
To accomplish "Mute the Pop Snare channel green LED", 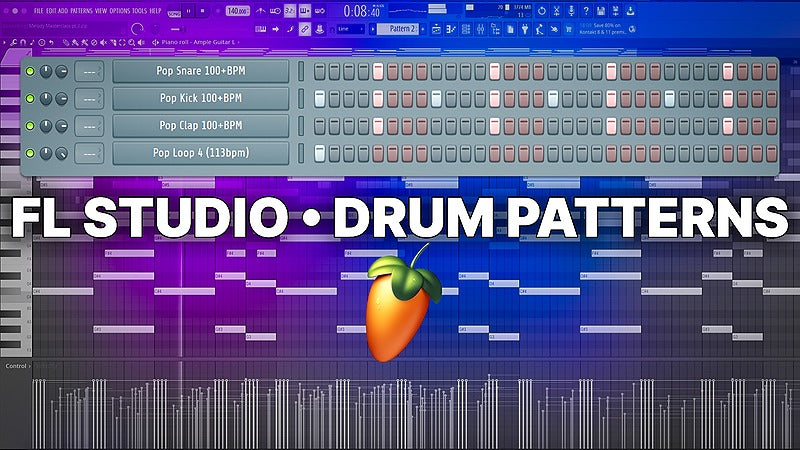I will click(30, 72).
